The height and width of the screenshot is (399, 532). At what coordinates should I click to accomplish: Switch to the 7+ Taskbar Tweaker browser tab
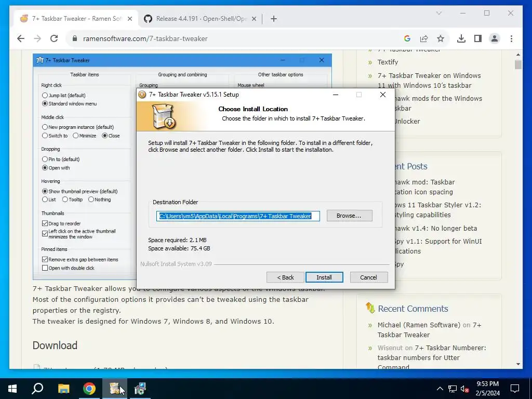76,19
